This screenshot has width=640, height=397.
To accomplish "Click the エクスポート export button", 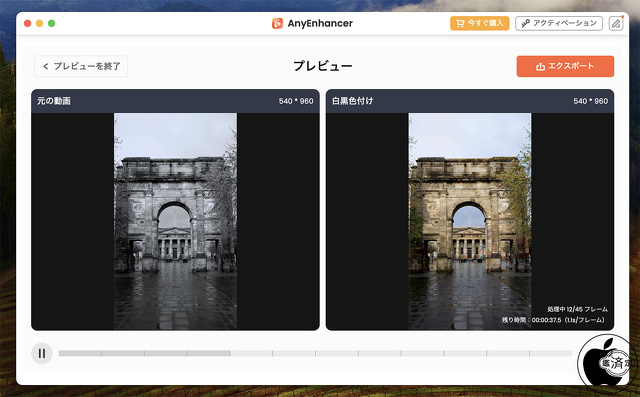I will (x=565, y=66).
